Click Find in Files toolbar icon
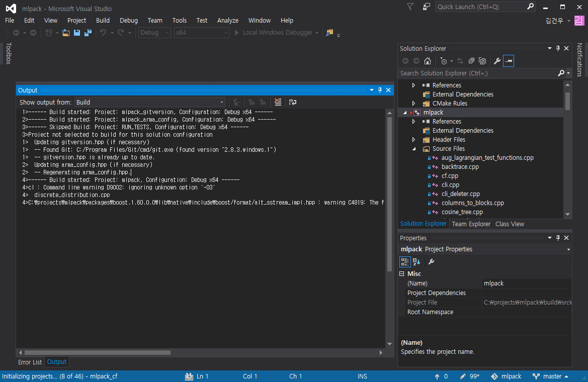 [329, 33]
